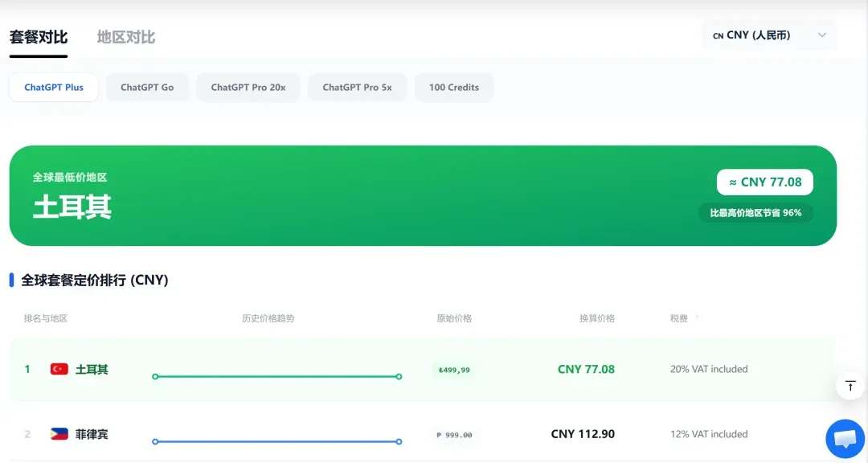This screenshot has height=463, width=868.
Task: Click the 原始价格 column header
Action: [x=454, y=318]
